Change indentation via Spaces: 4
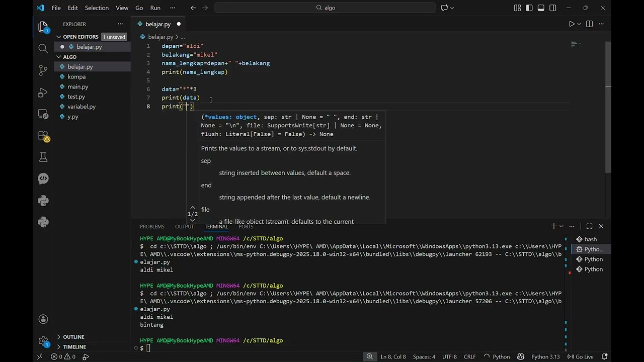This screenshot has width=644, height=362. (424, 357)
